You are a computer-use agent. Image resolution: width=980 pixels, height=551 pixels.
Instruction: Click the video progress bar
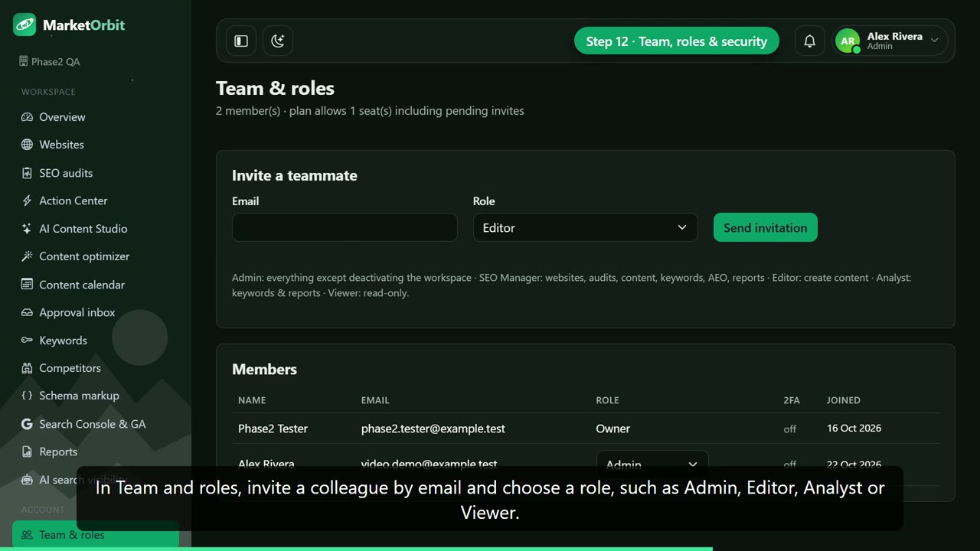pyautogui.click(x=490, y=549)
